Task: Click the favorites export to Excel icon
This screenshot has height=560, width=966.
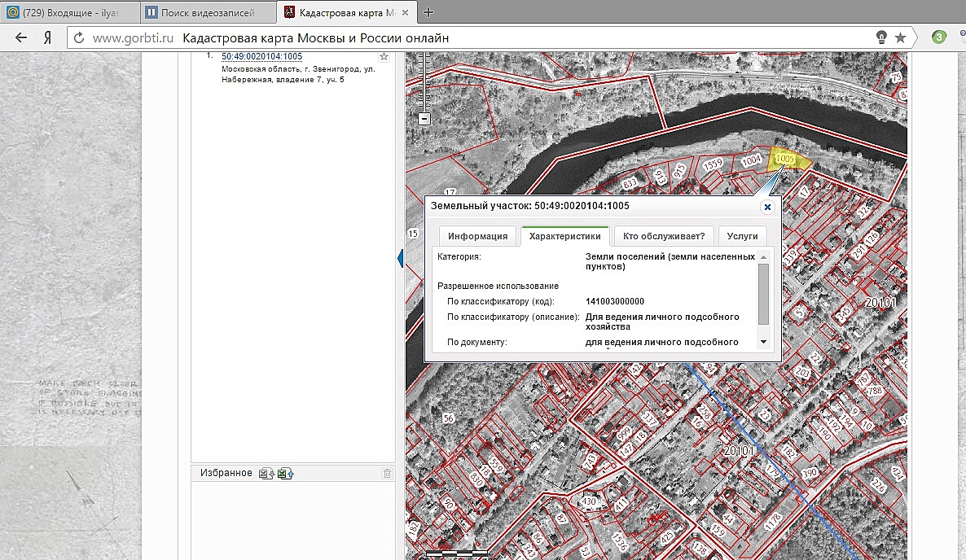Action: (266, 474)
